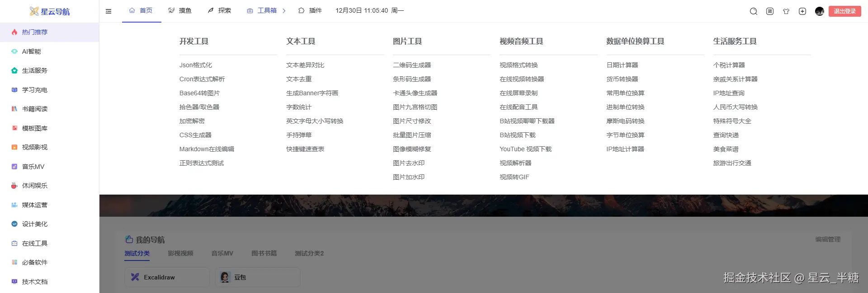Click the hamburger menu collapse icon

click(x=108, y=11)
